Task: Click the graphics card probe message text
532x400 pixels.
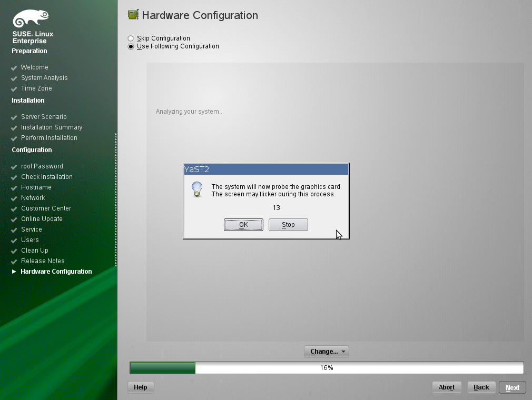Action: pos(277,190)
